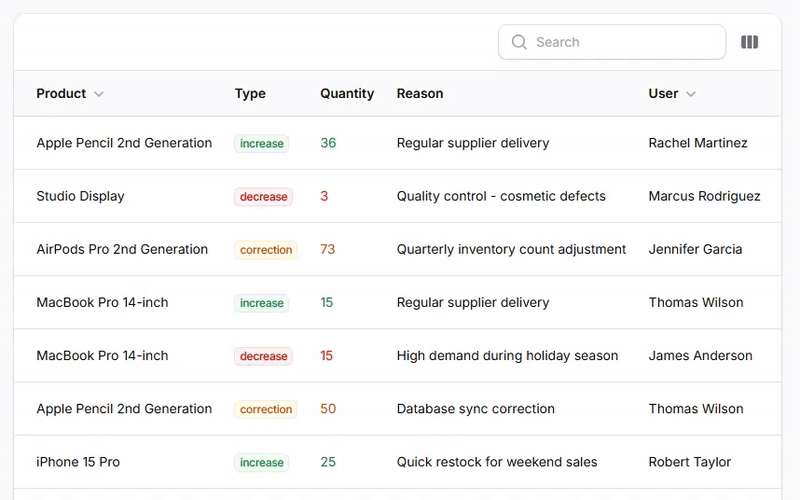Image resolution: width=800 pixels, height=500 pixels.
Task: Sort by User column chevron
Action: (x=690, y=94)
